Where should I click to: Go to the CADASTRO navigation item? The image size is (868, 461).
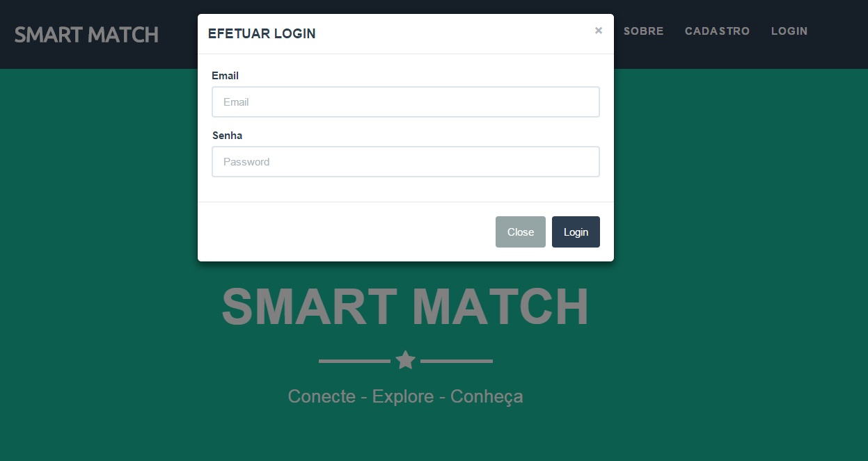pos(718,31)
